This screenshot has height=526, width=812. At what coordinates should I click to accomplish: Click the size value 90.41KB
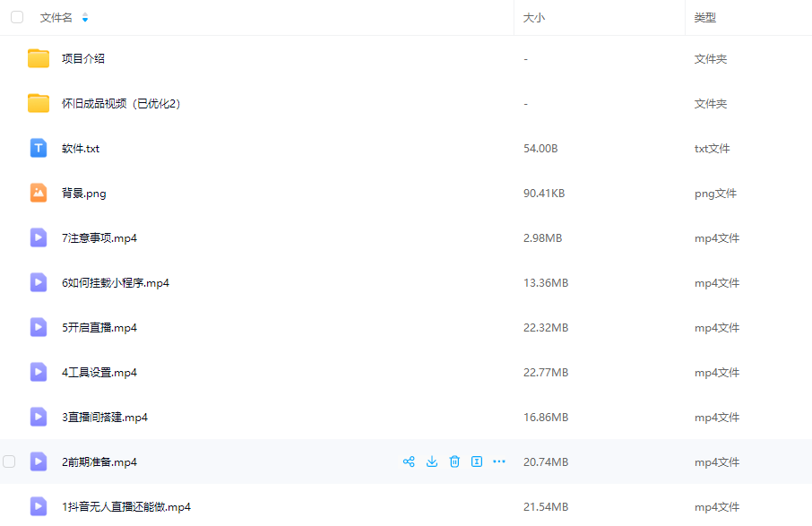544,194
